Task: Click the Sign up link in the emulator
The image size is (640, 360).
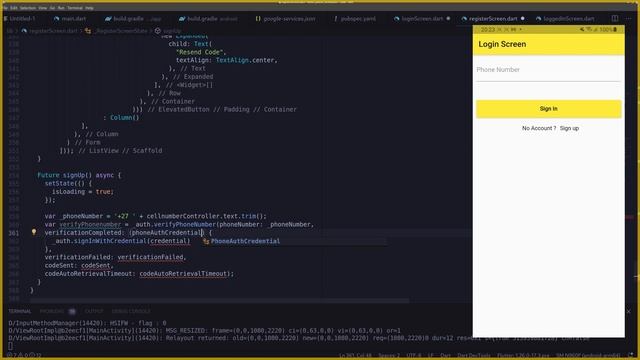Action: (569, 128)
